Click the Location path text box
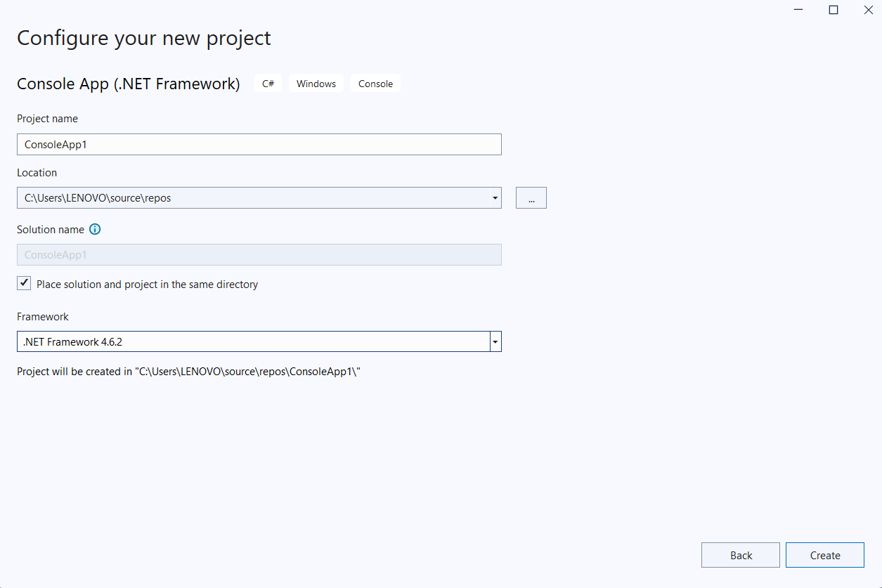 click(x=253, y=198)
